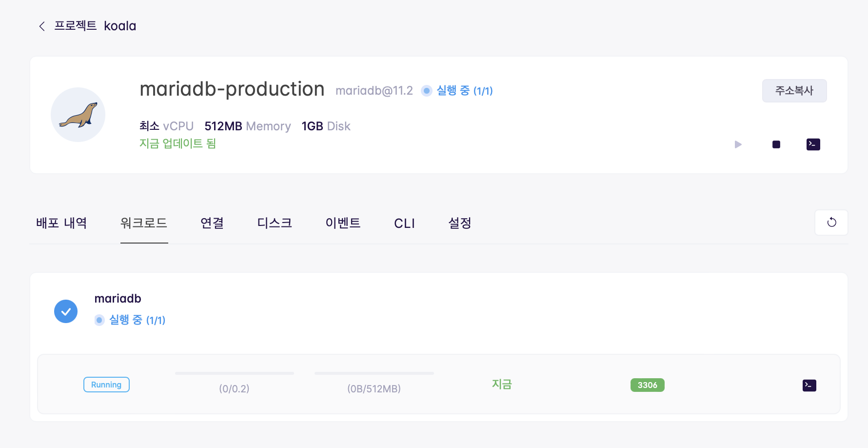Stop the service with the square icon
The height and width of the screenshot is (448, 868).
point(776,144)
